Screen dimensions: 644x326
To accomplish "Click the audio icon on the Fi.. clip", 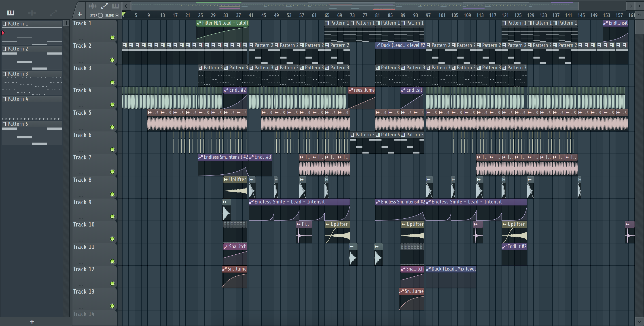I will click(299, 224).
